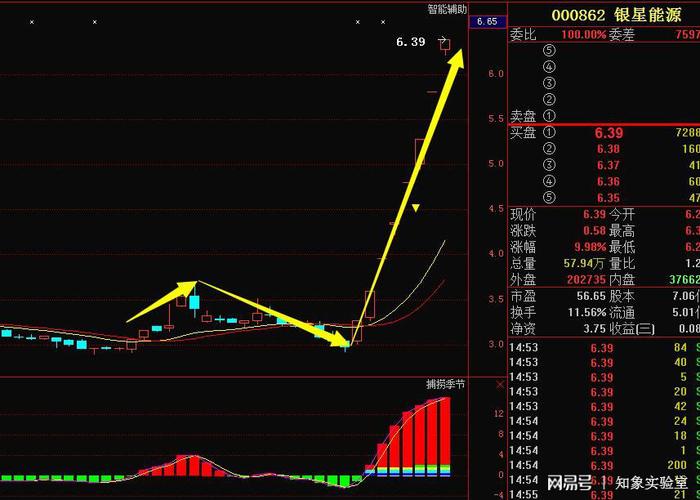700x500 pixels.
Task: Click the circled ① next to 卖盘
Action: pos(549,116)
